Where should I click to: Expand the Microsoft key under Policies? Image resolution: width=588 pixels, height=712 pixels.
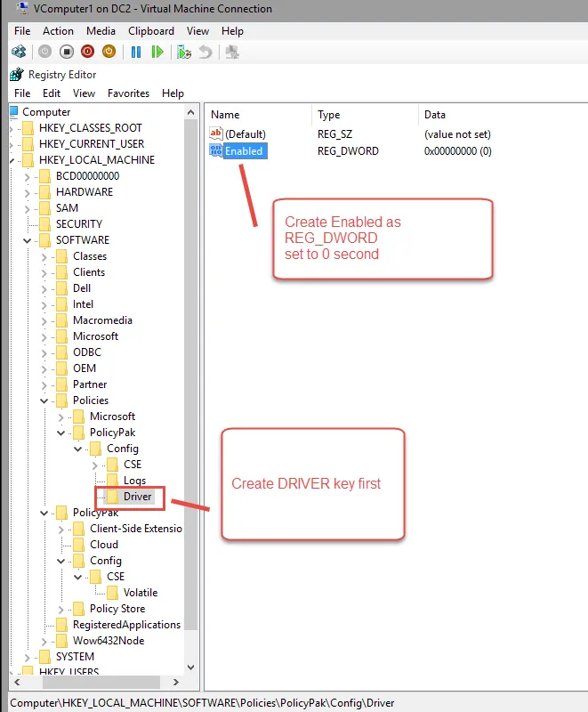coord(61,417)
